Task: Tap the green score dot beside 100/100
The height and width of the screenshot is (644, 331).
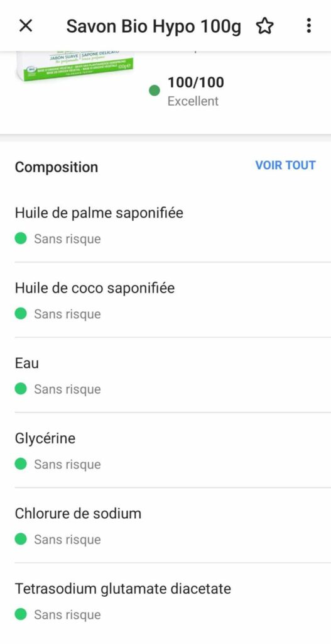Action: 155,91
